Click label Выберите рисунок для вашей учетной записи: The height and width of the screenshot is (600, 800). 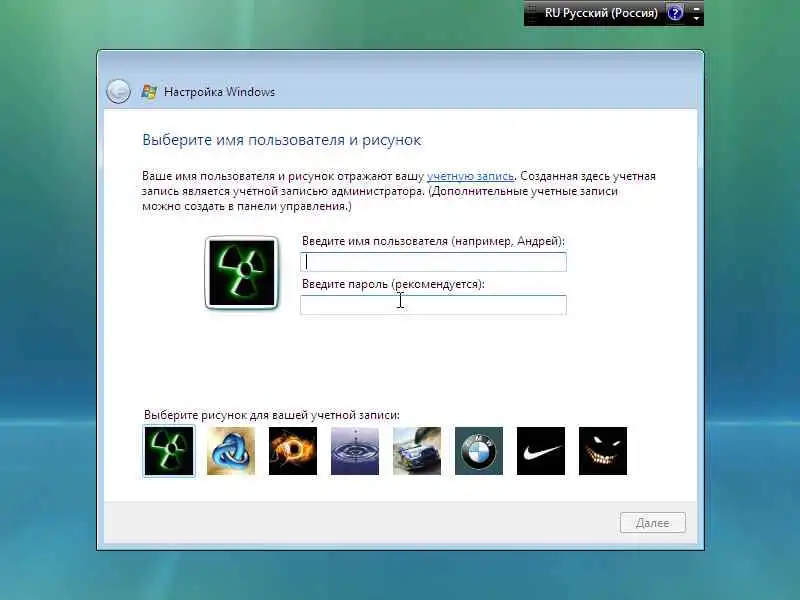pyautogui.click(x=271, y=415)
